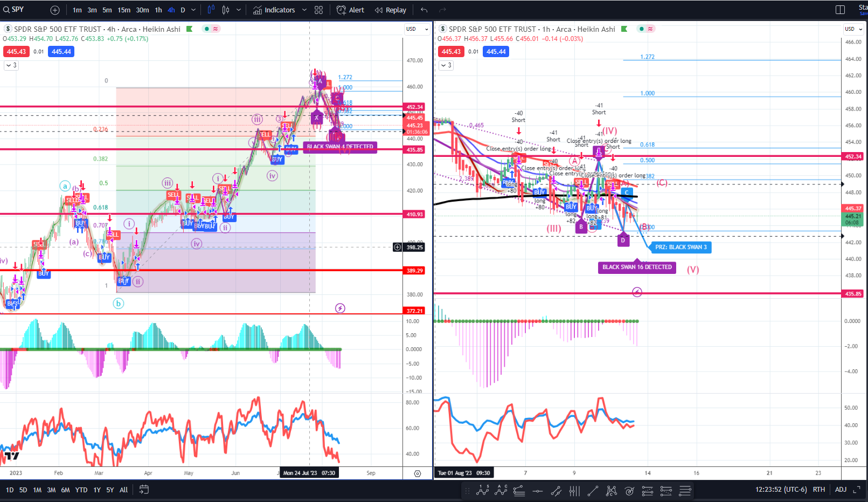
Task: Toggle left chart pink data status indicator
Action: [216, 29]
